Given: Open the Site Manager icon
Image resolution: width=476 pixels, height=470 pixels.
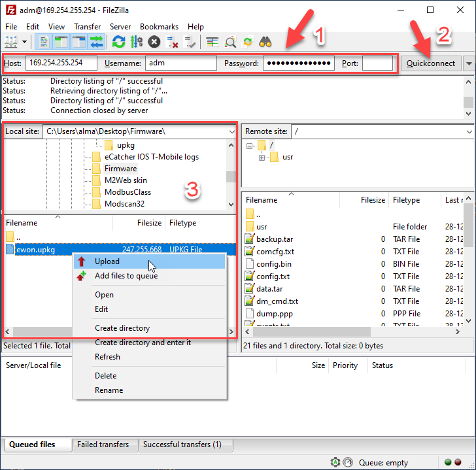Looking at the screenshot, I should pyautogui.click(x=11, y=42).
